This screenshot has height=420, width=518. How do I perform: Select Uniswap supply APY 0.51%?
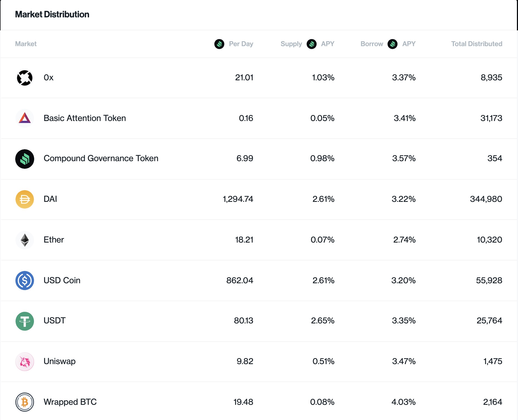[323, 361]
